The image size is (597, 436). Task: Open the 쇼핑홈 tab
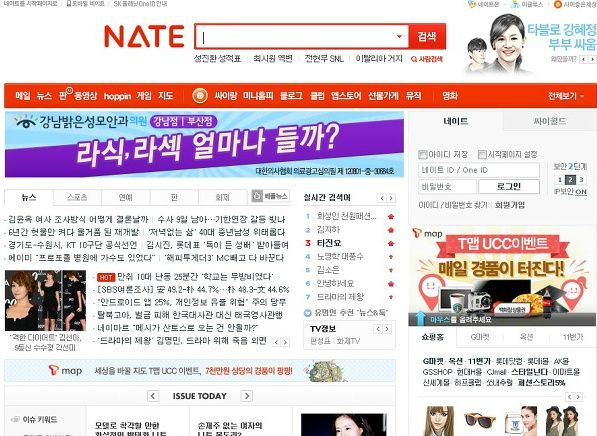tap(433, 337)
